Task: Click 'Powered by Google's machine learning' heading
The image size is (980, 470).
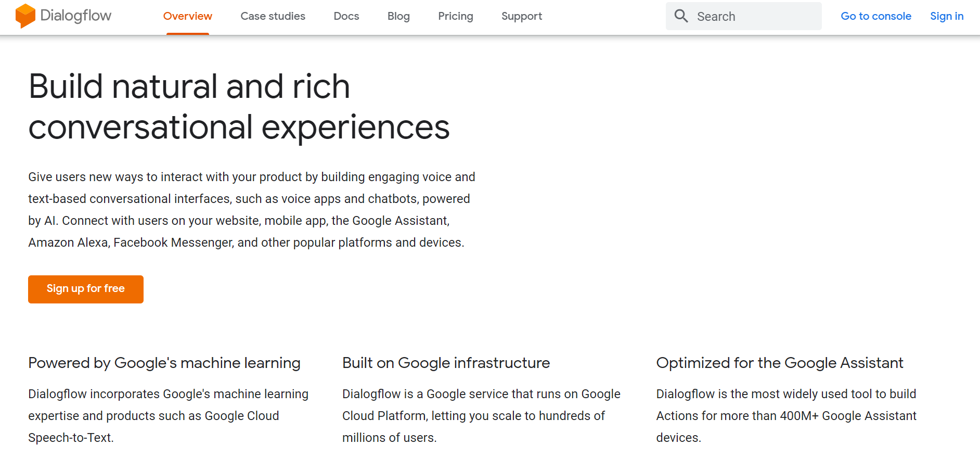Action: point(164,363)
